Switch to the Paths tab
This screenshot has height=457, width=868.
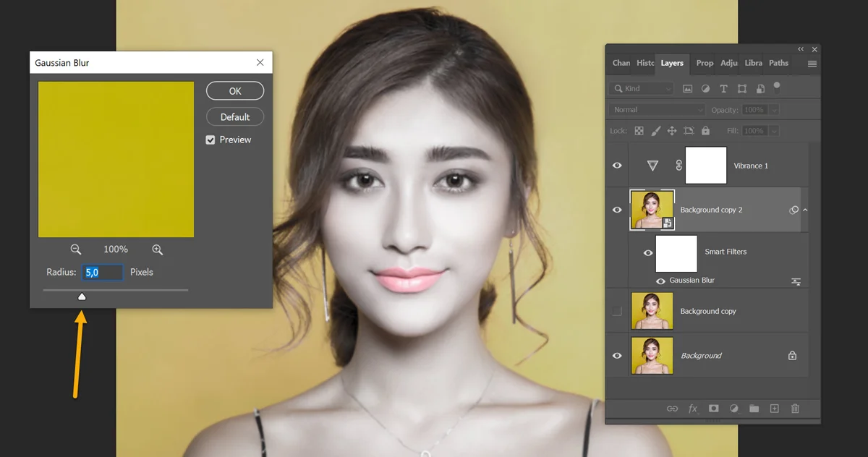tap(778, 63)
